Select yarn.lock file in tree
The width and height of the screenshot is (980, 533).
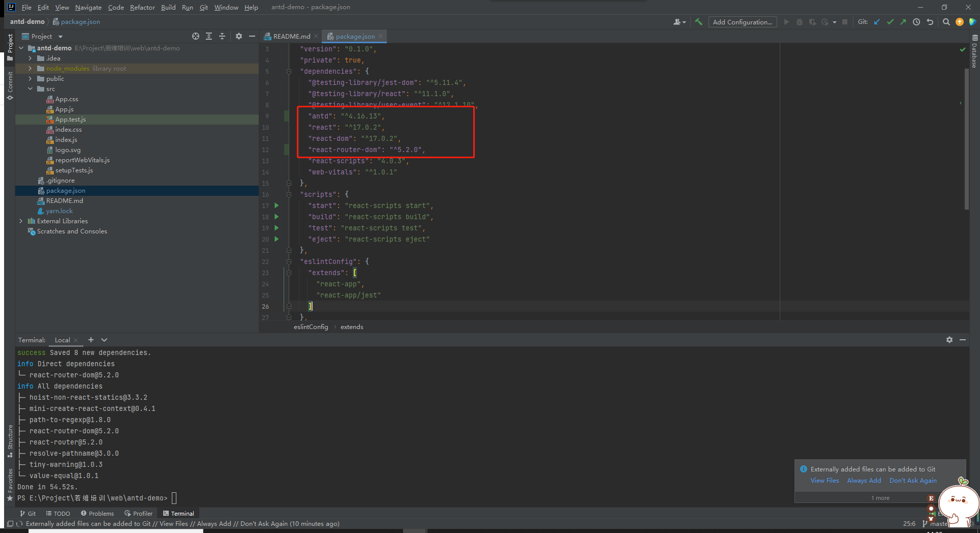(x=59, y=211)
